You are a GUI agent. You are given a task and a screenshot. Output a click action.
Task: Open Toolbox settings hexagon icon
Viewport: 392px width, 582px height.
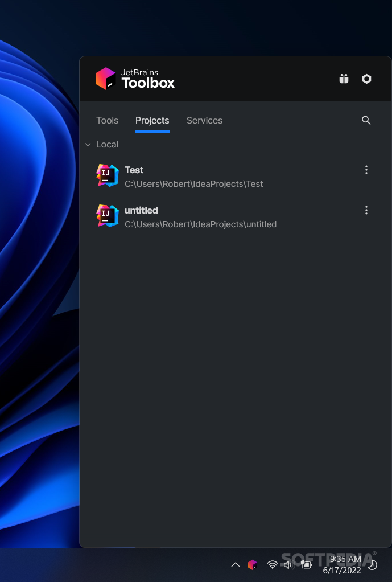366,79
